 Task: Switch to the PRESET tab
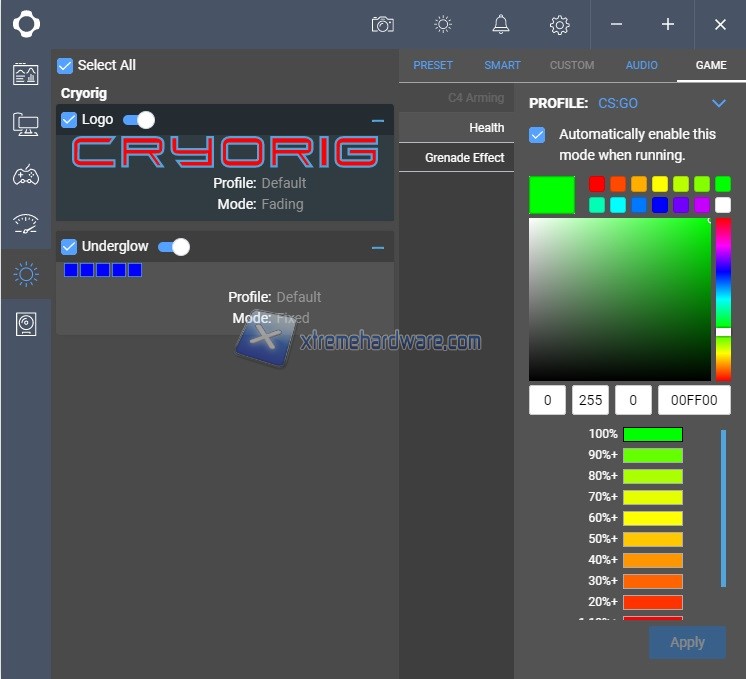[433, 65]
